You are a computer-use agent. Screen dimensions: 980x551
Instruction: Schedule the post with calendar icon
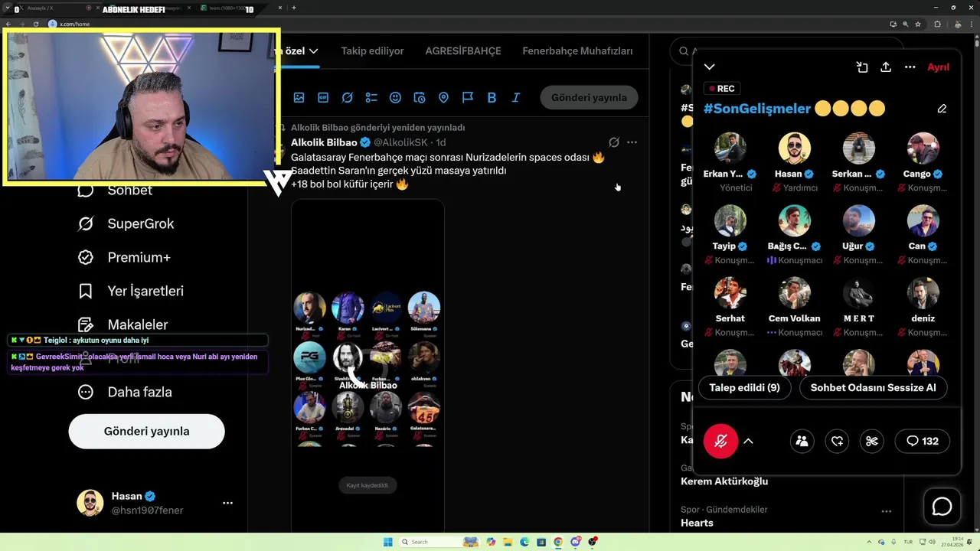point(420,98)
